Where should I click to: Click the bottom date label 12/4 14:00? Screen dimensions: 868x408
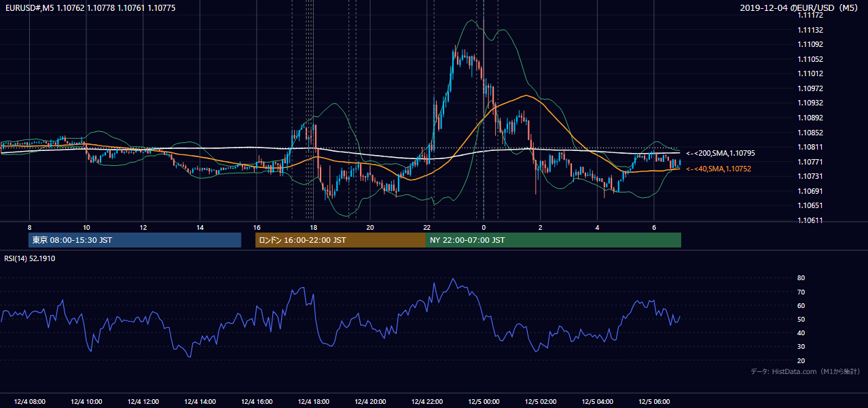[x=200, y=402]
